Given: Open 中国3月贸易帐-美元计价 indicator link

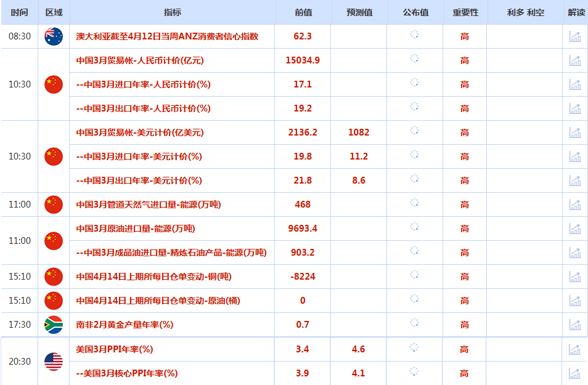Looking at the screenshot, I should [139, 132].
